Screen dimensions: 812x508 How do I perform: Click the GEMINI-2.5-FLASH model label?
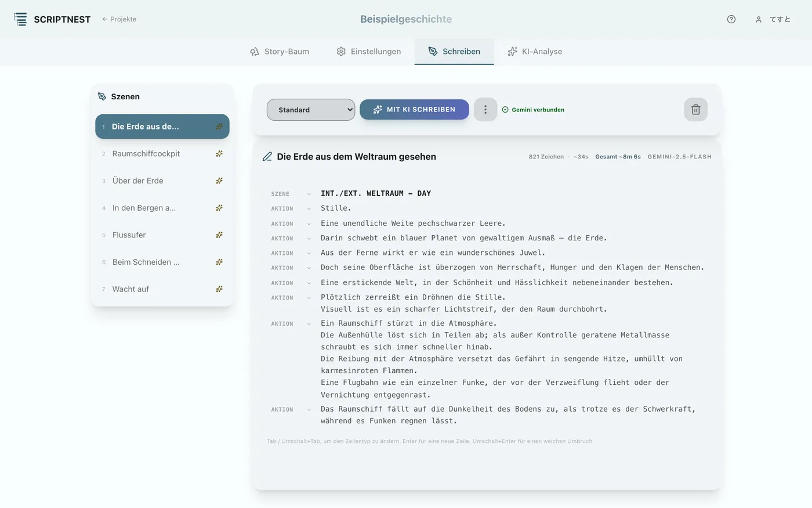pos(680,157)
